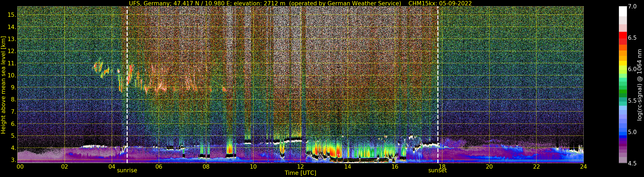The image size is (644, 177).
Task: Pick the yellow band in the colorbar
Action: pos(623,63)
